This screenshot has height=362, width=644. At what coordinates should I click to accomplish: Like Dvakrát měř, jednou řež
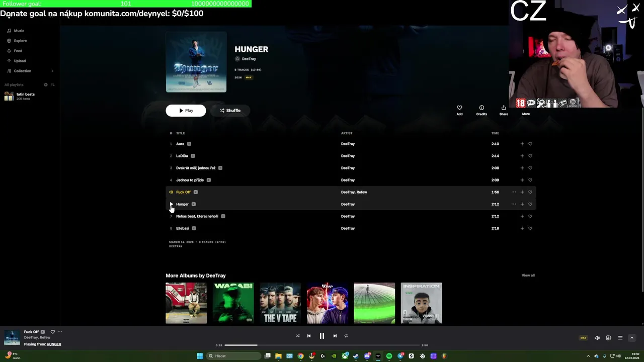[530, 168]
